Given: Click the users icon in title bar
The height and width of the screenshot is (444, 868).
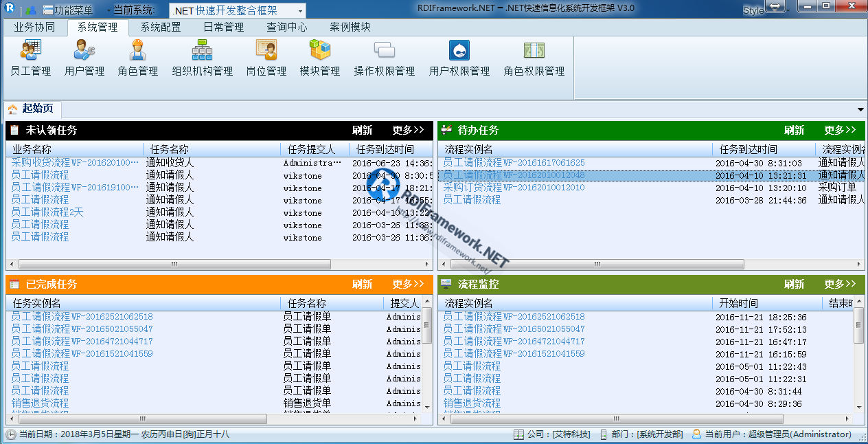Looking at the screenshot, I should pos(31,10).
